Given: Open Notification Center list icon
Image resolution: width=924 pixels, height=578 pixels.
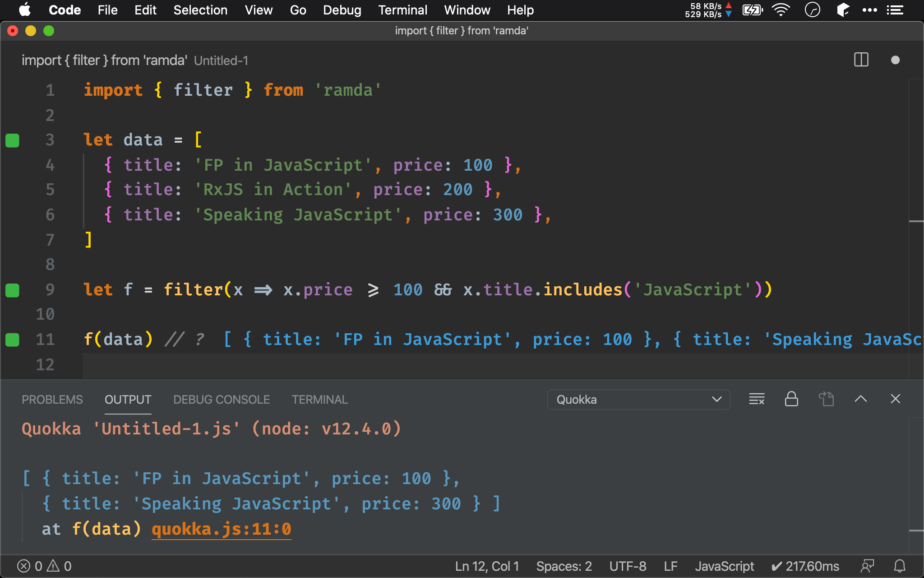Looking at the screenshot, I should pyautogui.click(x=895, y=10).
